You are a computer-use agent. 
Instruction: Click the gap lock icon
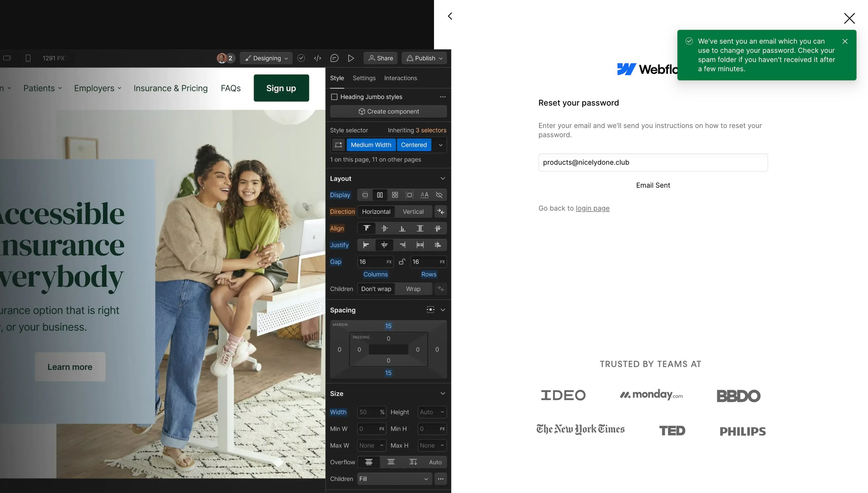pyautogui.click(x=402, y=262)
